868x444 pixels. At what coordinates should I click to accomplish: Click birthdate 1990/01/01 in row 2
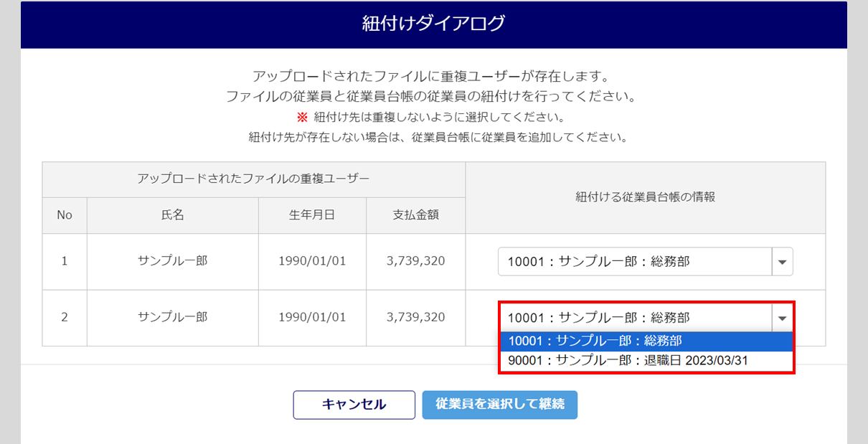coord(312,317)
